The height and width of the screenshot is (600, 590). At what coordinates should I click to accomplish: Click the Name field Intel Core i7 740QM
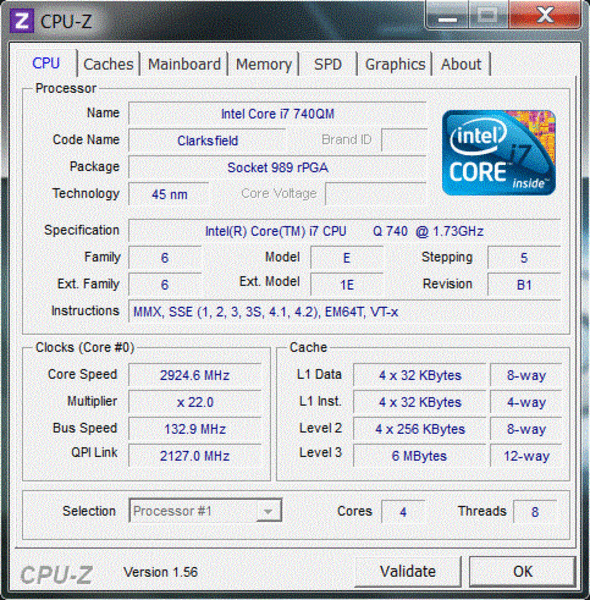pyautogui.click(x=277, y=114)
